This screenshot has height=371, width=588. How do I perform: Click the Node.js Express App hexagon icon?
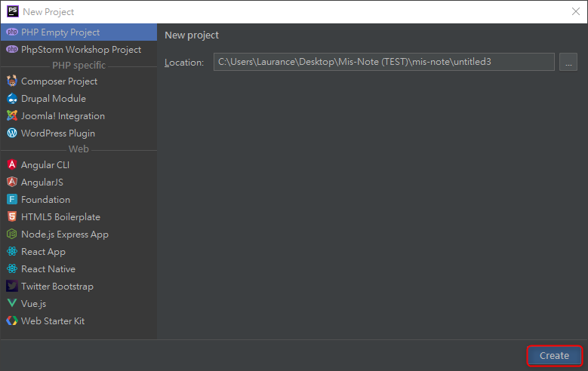point(12,234)
